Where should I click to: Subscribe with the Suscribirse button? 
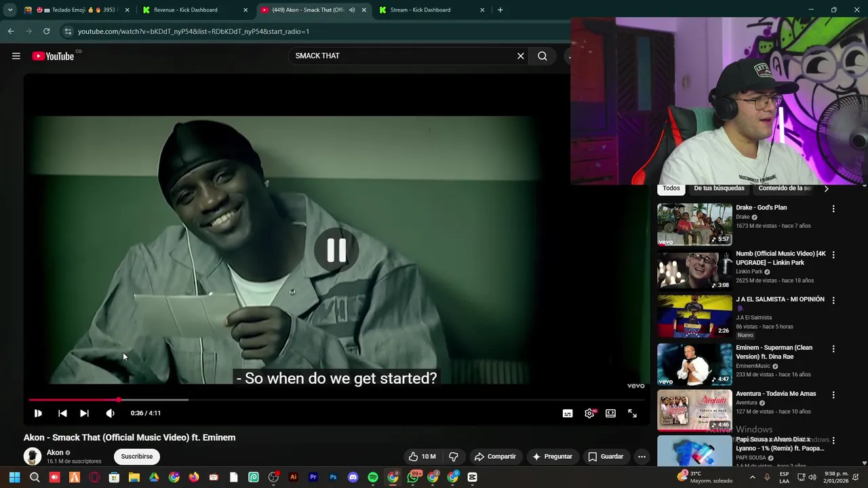pos(137,457)
